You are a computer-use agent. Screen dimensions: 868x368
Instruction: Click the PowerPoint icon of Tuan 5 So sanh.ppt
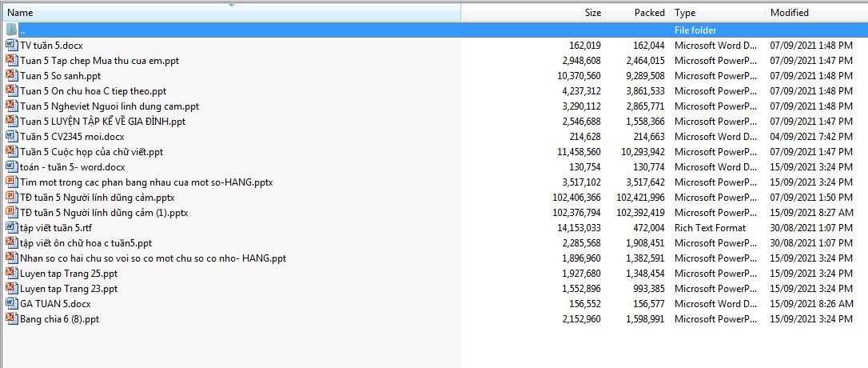coord(11,76)
